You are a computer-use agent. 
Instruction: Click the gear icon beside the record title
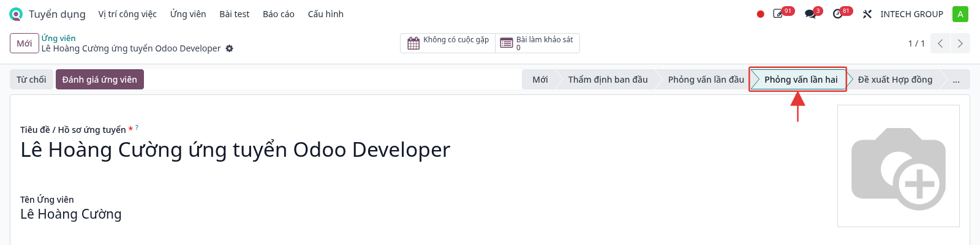pos(230,48)
